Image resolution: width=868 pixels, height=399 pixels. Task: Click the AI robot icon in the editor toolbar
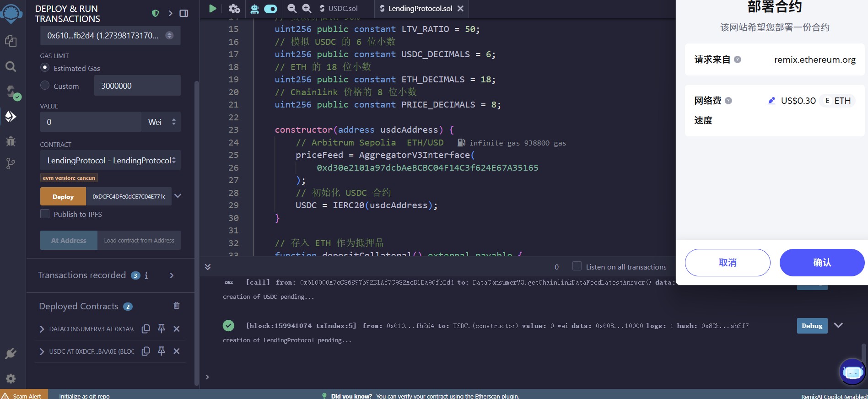tap(255, 8)
